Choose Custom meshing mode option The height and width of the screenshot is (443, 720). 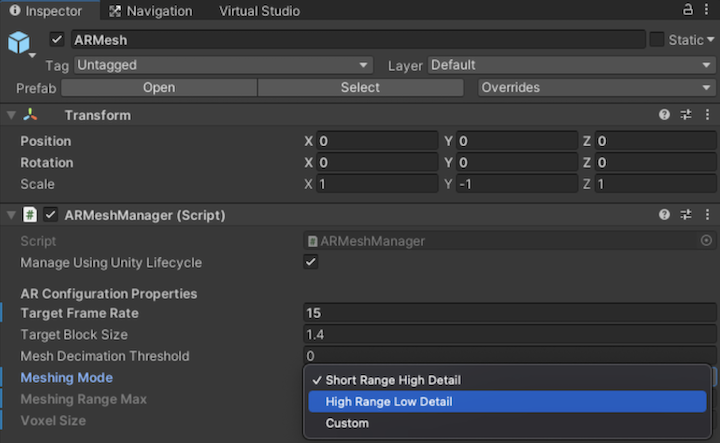tap(507, 423)
